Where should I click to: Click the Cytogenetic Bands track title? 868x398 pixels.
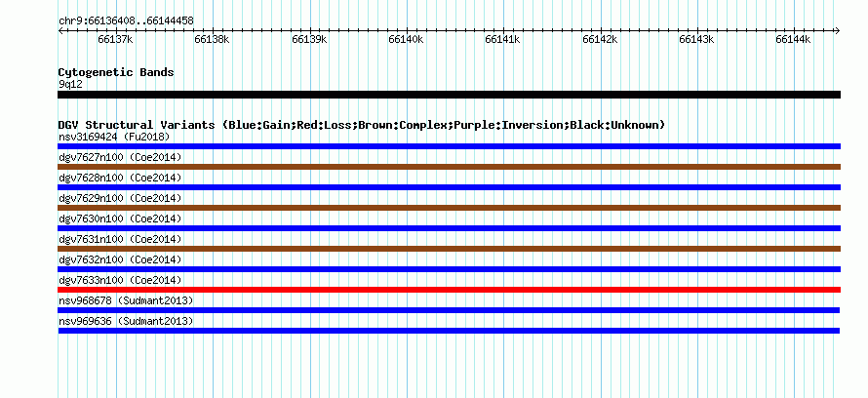[116, 72]
